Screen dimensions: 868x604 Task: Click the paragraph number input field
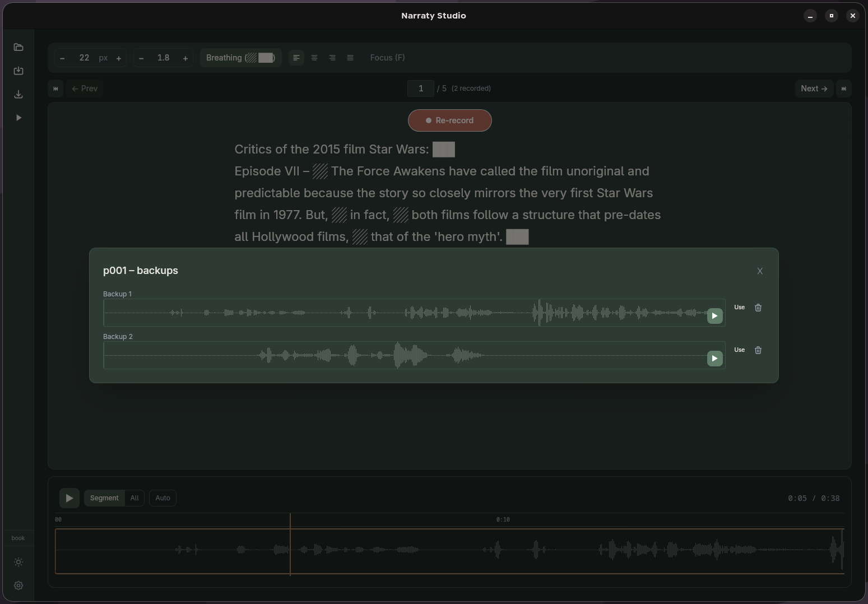[420, 88]
